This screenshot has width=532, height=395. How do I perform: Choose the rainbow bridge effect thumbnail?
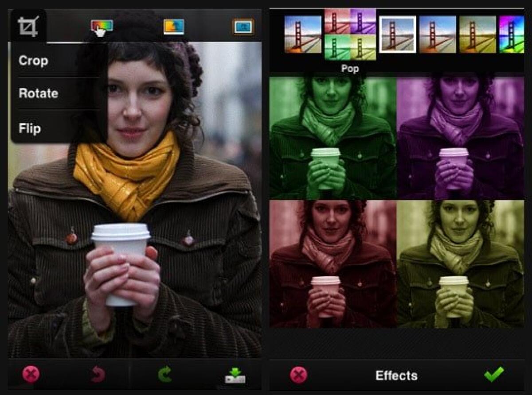(512, 34)
